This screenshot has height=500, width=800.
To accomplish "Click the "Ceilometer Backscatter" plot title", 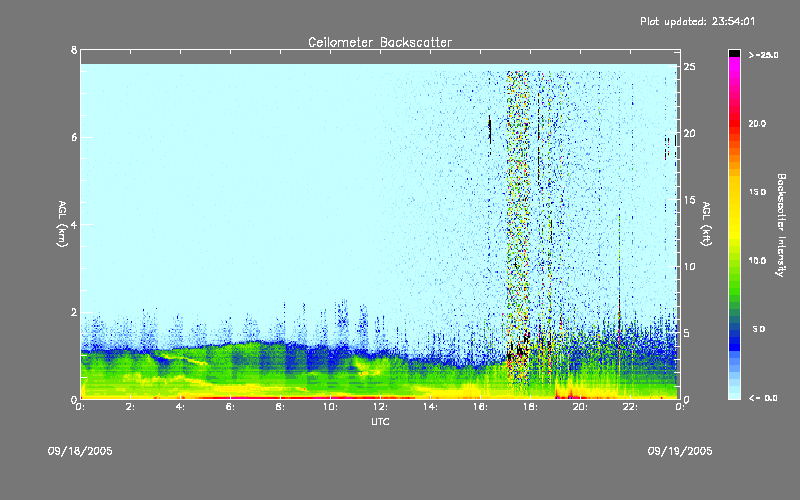I will pos(380,42).
